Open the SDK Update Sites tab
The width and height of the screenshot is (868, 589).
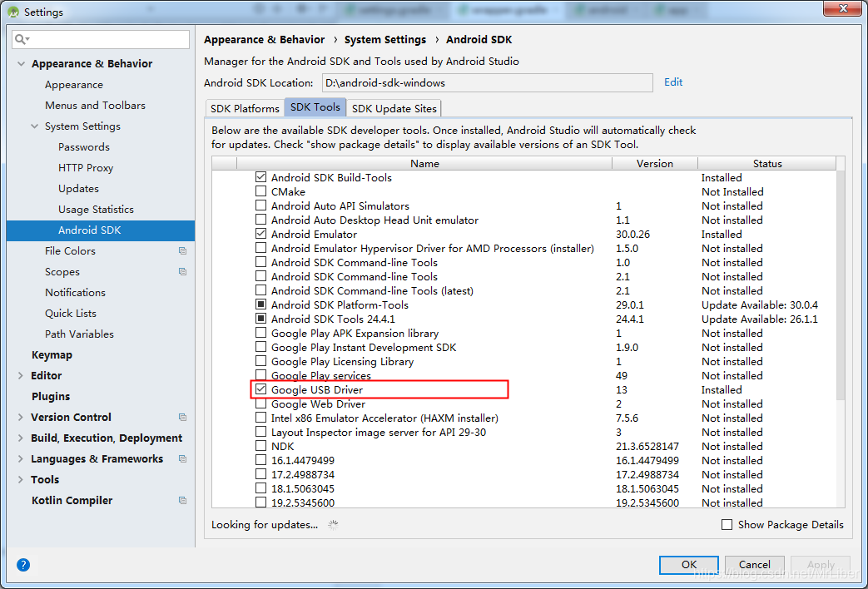point(394,108)
